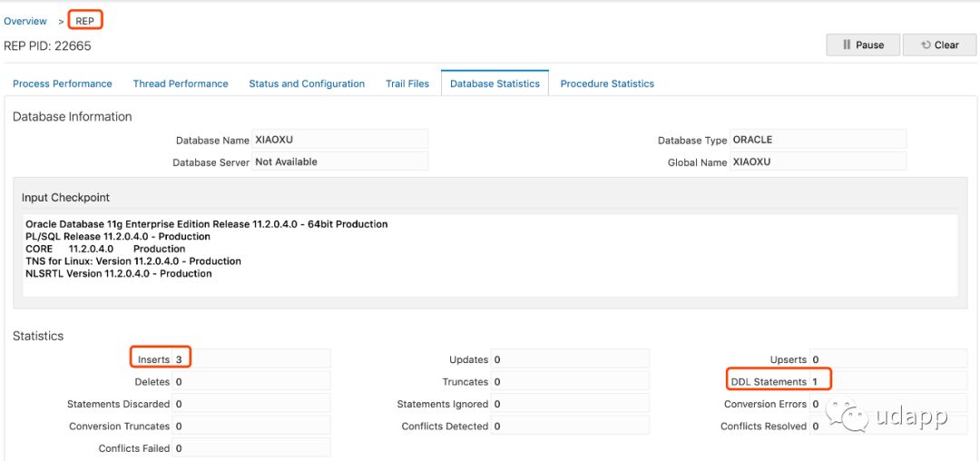This screenshot has width=980, height=461.
Task: Click the Database Server field
Action: pyautogui.click(x=339, y=162)
